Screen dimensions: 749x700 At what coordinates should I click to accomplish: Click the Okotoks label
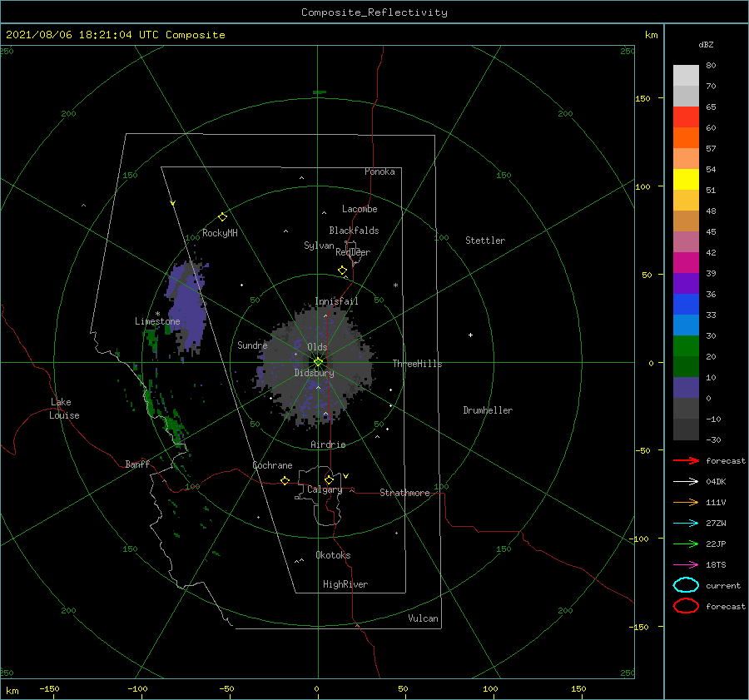(333, 555)
